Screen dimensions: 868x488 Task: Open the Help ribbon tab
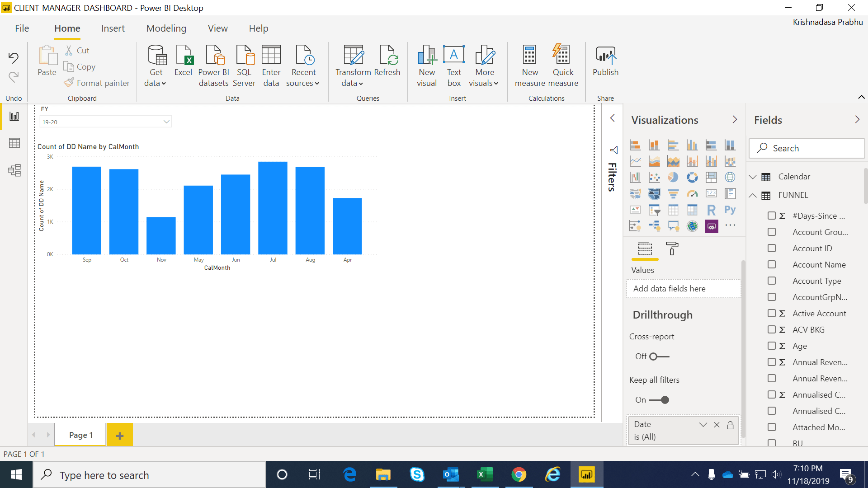[259, 28]
